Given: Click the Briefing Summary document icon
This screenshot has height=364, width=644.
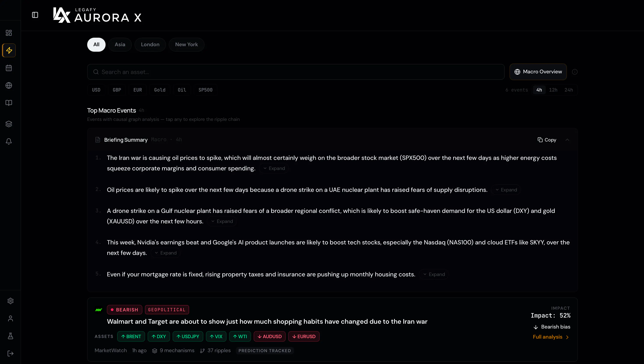Looking at the screenshot, I should (x=98, y=140).
